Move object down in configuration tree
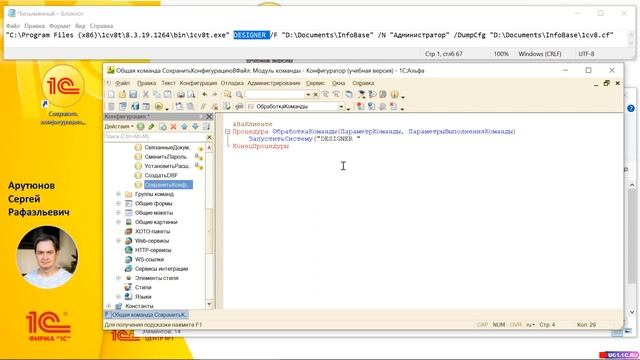640x360 pixels. (x=195, y=127)
